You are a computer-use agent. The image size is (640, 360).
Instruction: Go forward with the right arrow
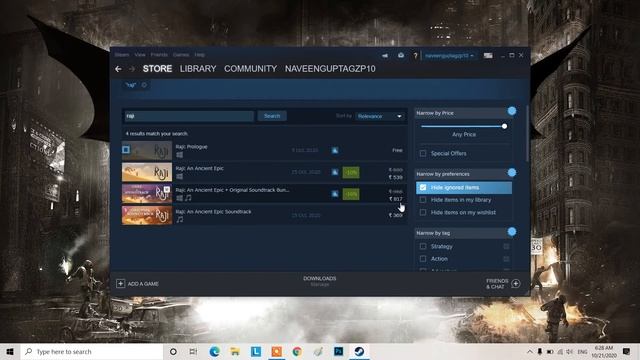pyautogui.click(x=131, y=69)
